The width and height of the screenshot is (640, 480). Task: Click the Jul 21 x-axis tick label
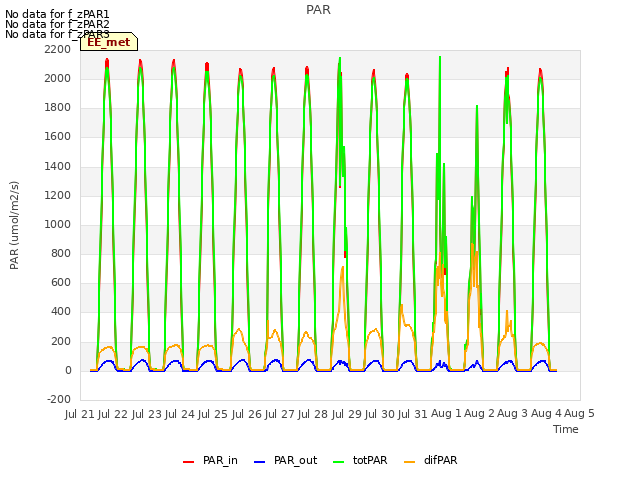coord(80,414)
